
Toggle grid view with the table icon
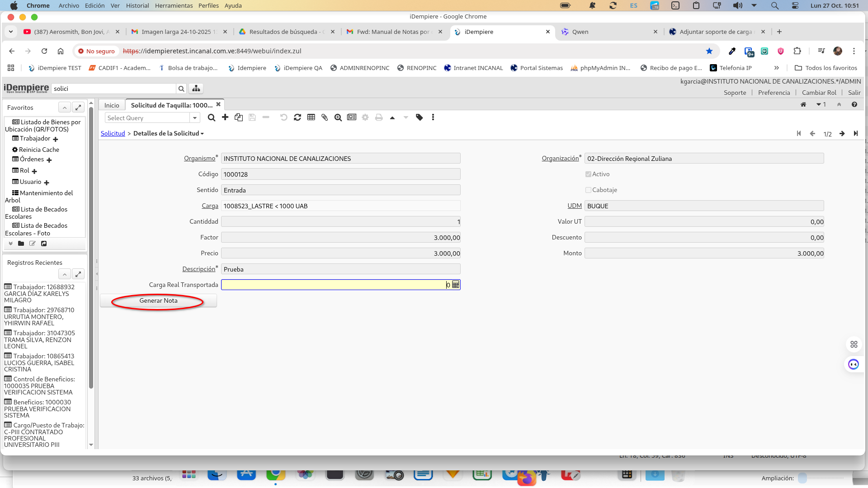pyautogui.click(x=311, y=117)
